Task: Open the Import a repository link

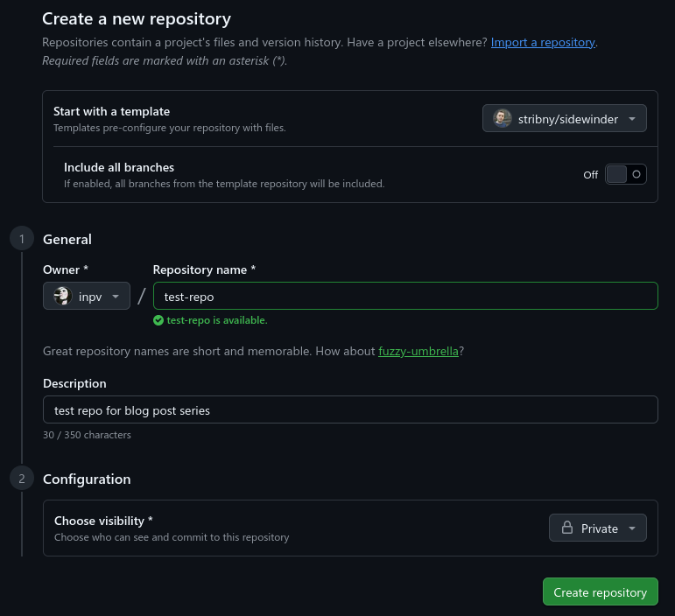Action: click(x=543, y=42)
